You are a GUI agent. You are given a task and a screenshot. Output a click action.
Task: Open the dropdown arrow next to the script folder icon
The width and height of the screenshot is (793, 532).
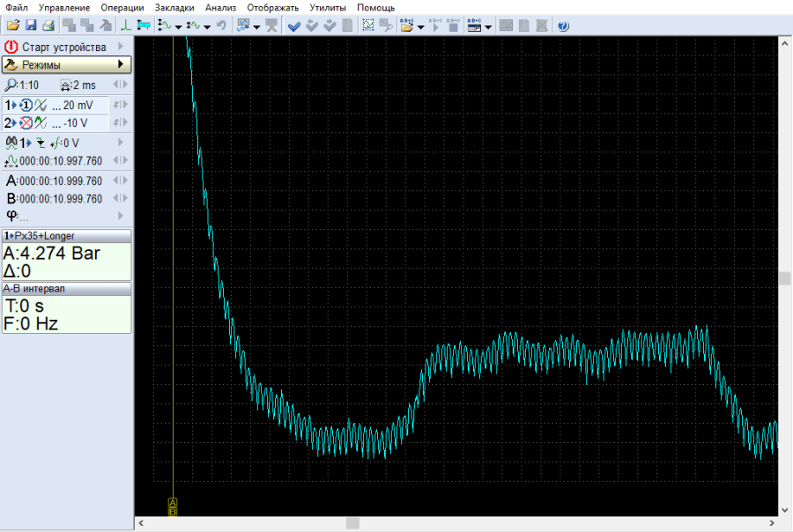420,26
